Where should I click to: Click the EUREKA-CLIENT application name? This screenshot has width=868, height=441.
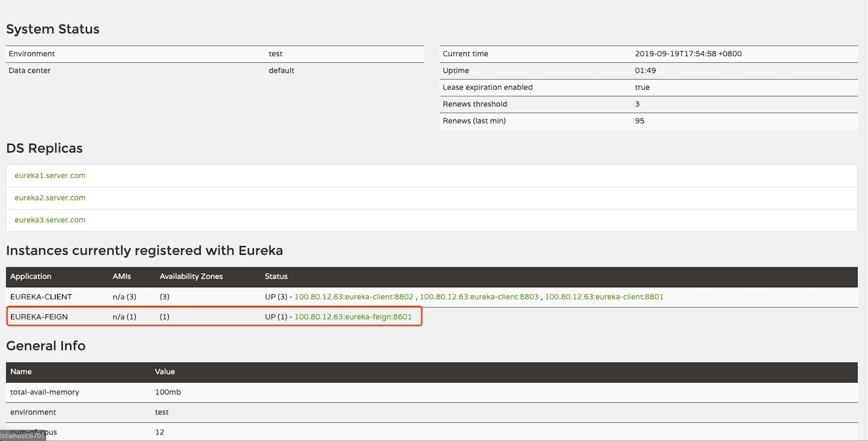[41, 296]
